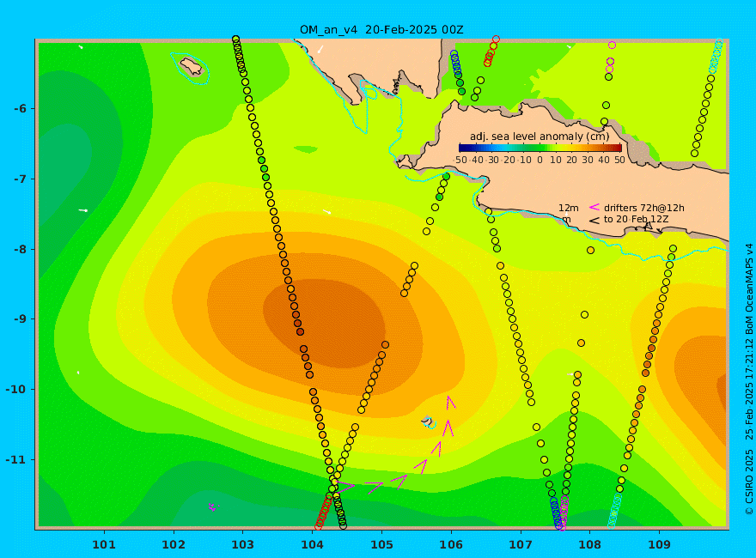Click the longitude axis label "104"
The width and height of the screenshot is (756, 558).
coord(312,545)
